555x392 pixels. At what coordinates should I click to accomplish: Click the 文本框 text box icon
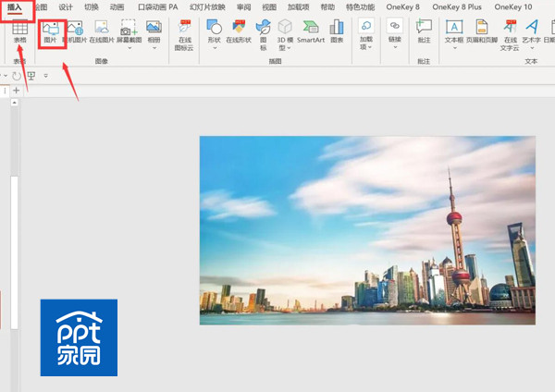[454, 27]
